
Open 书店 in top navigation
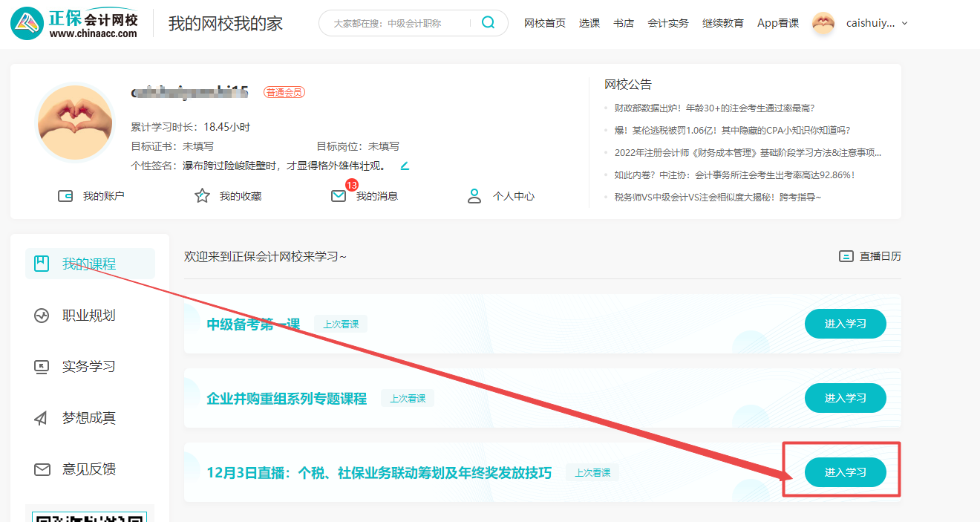(x=624, y=23)
